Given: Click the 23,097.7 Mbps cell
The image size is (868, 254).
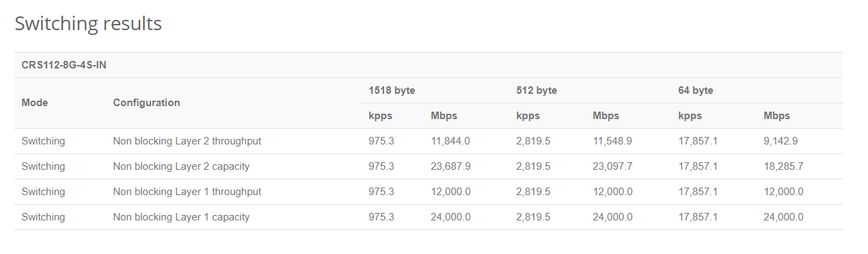Looking at the screenshot, I should click(x=612, y=166).
